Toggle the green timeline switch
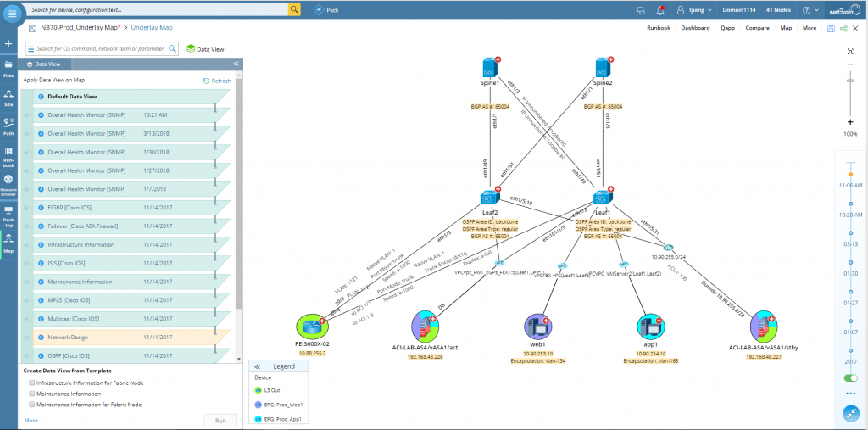Viewport: 868px width, 430px height. pyautogui.click(x=850, y=378)
